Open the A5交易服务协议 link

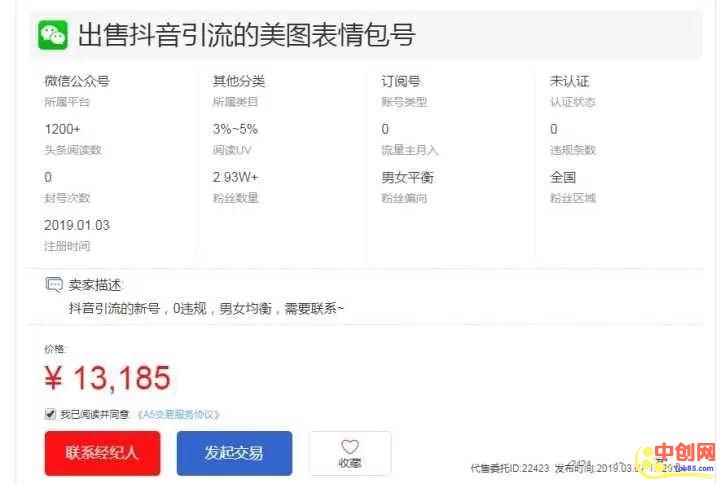click(x=179, y=414)
